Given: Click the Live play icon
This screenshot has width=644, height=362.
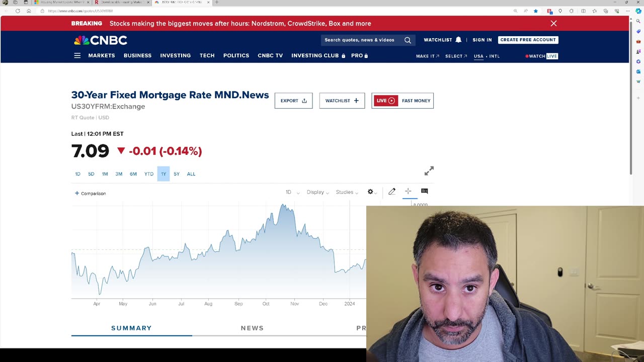Looking at the screenshot, I should point(391,101).
